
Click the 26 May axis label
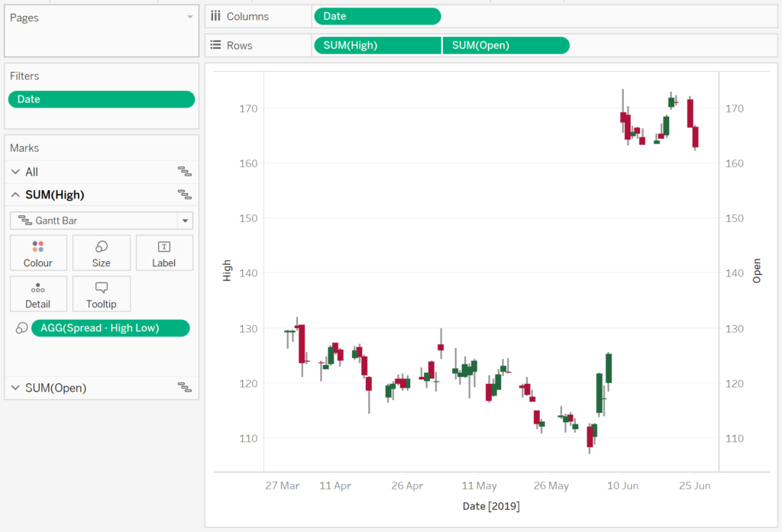[551, 485]
